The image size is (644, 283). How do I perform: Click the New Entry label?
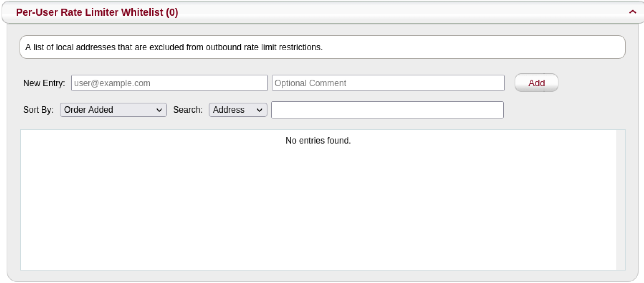(44, 83)
